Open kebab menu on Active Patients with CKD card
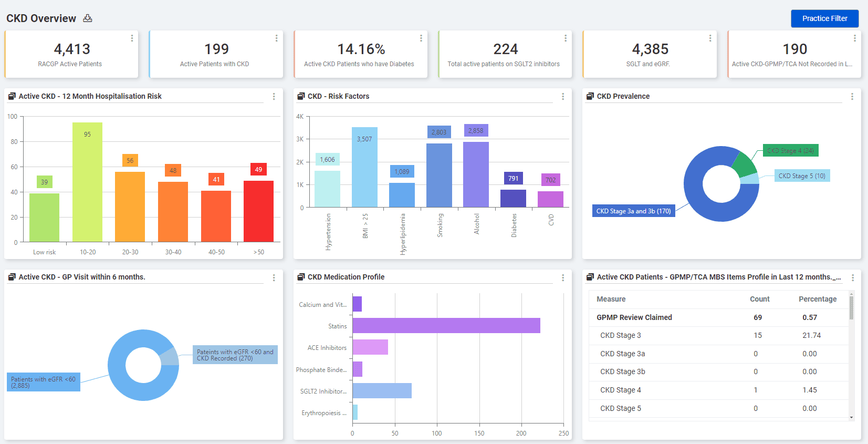Viewport: 868px width, 444px height. point(276,38)
